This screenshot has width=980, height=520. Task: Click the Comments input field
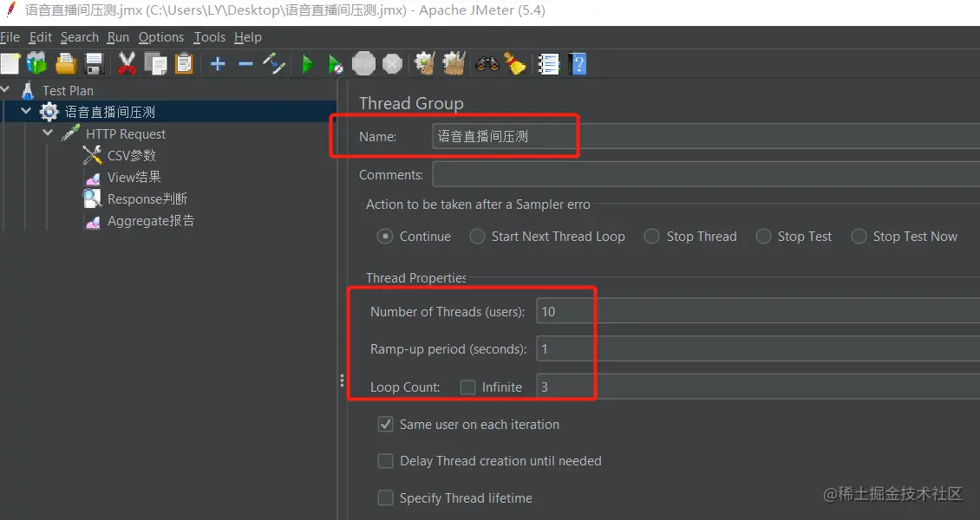(706, 174)
